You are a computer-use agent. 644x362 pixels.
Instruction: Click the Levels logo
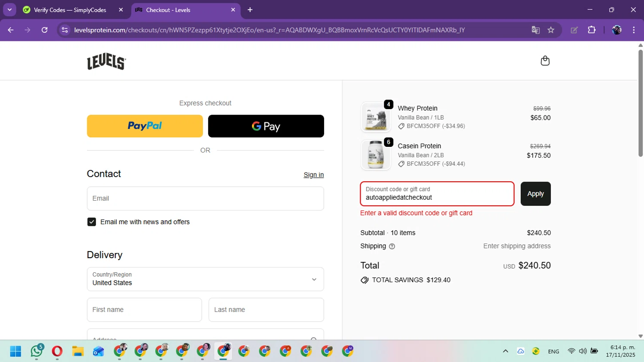click(x=106, y=62)
